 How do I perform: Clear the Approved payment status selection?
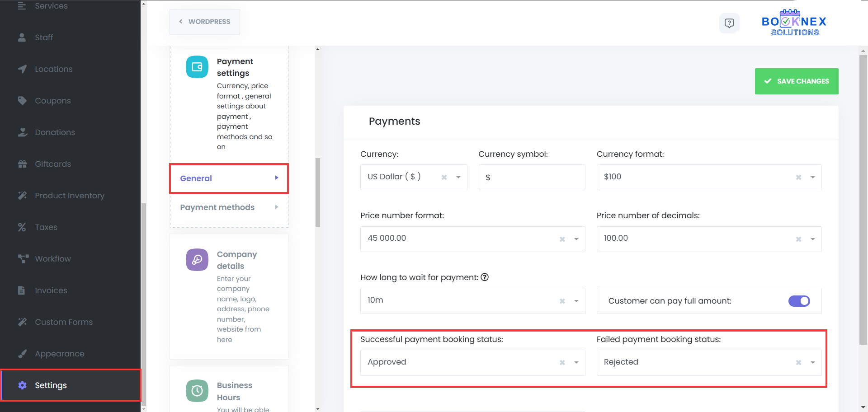pos(562,362)
